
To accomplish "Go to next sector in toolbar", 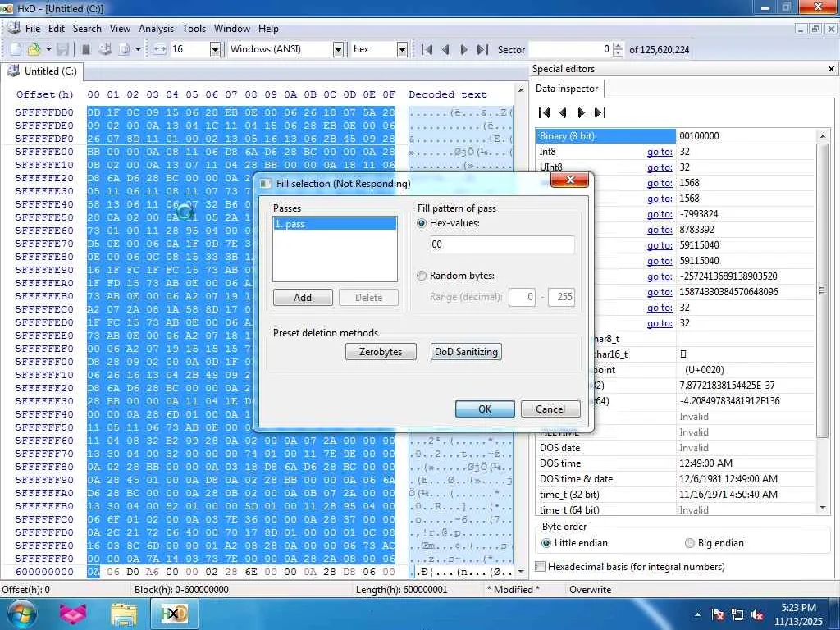I will tap(464, 50).
